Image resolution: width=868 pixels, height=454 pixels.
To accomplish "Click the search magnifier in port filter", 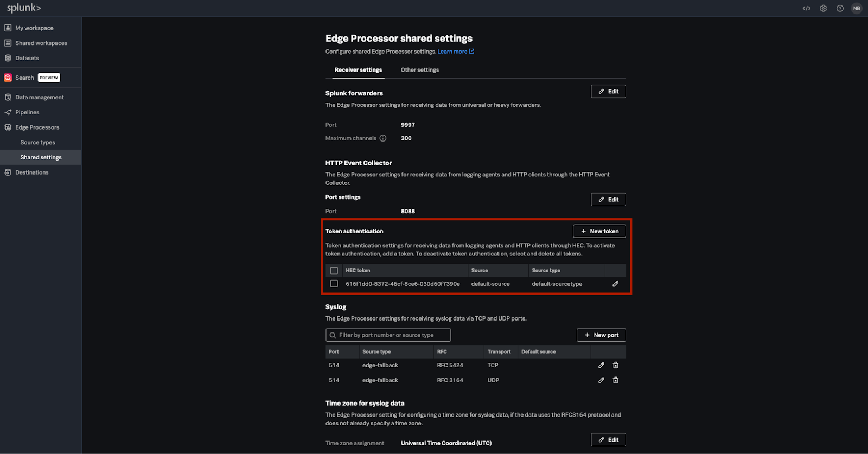I will point(333,335).
